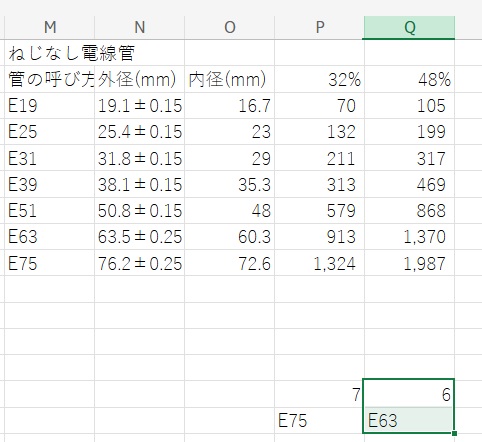Screen dimensions: 482x442
Task: Select column header P
Action: click(320, 27)
